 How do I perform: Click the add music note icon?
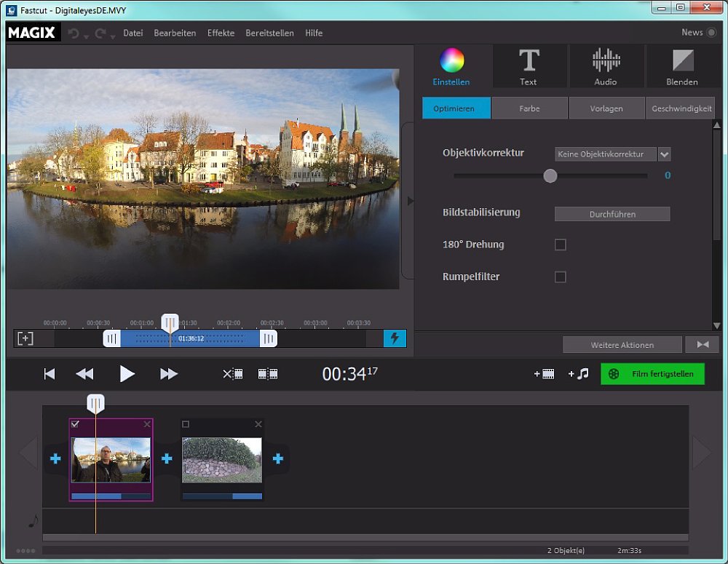[578, 374]
